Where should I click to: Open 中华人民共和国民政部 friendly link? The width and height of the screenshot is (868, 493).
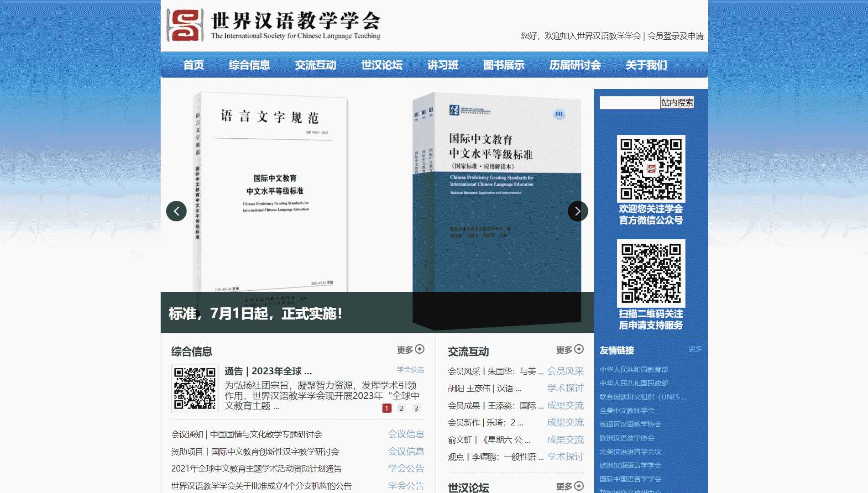tap(634, 383)
